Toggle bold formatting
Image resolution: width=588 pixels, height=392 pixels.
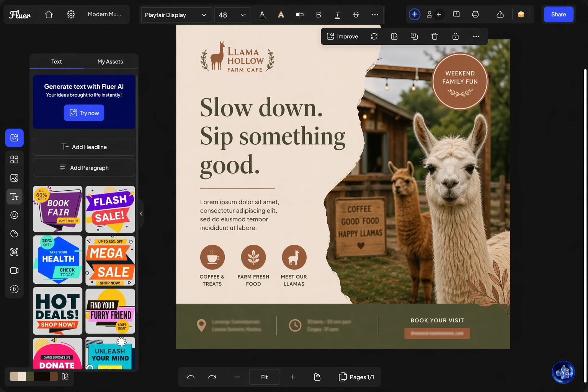pos(318,15)
